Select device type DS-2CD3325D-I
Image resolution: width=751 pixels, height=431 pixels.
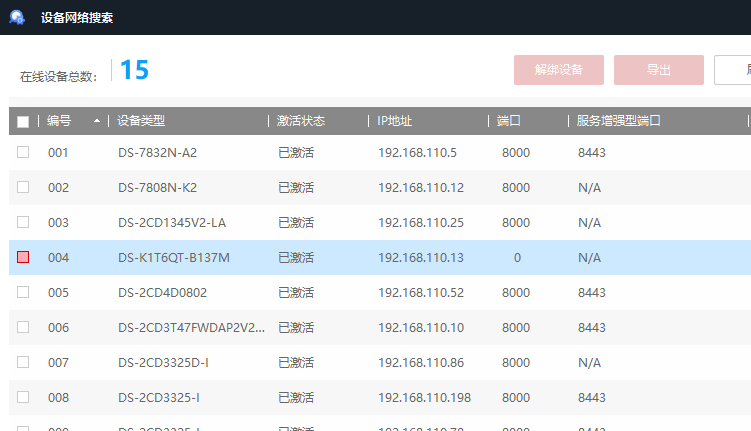[x=163, y=363]
